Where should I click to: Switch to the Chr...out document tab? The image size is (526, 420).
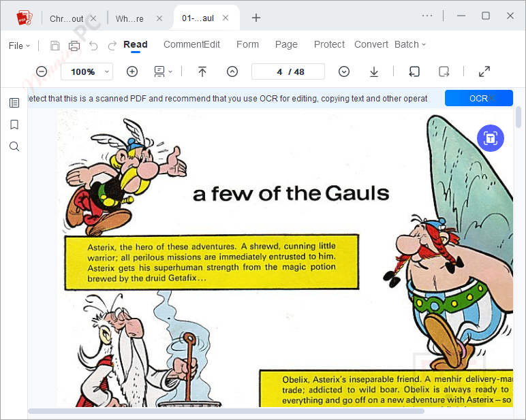tap(66, 19)
